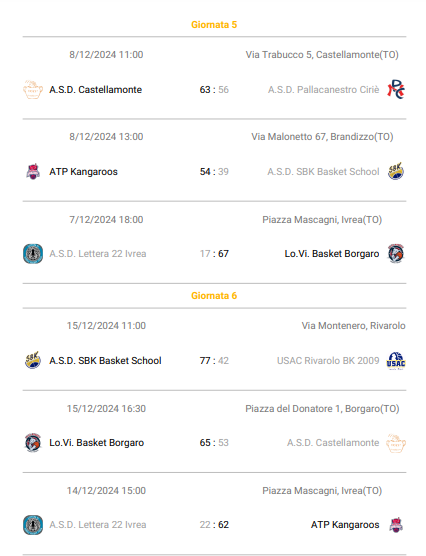This screenshot has height=556, width=426.
Task: Select the 22 : 62 match result
Action: [x=214, y=525]
